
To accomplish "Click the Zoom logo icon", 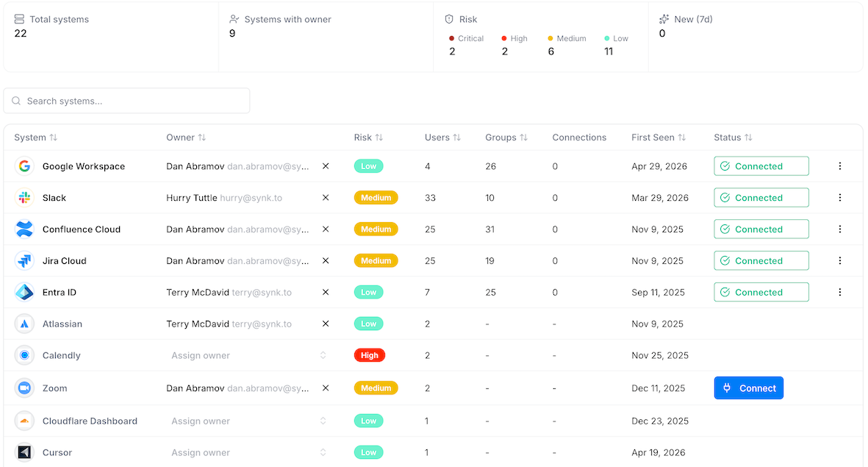I will tap(24, 388).
